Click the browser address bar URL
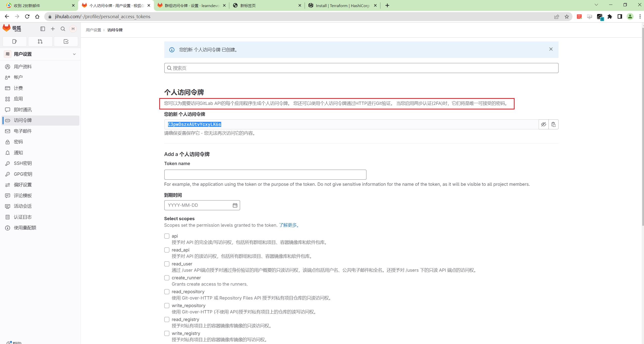 (x=103, y=17)
